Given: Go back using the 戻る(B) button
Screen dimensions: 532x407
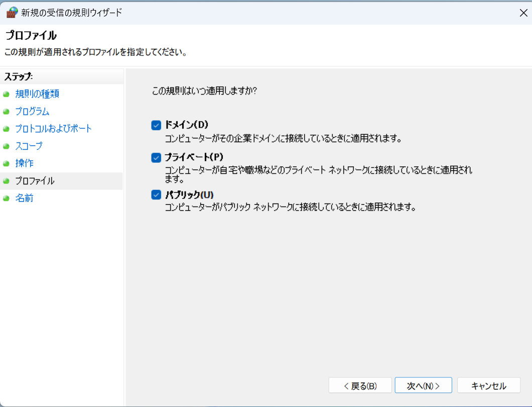Looking at the screenshot, I should 360,385.
